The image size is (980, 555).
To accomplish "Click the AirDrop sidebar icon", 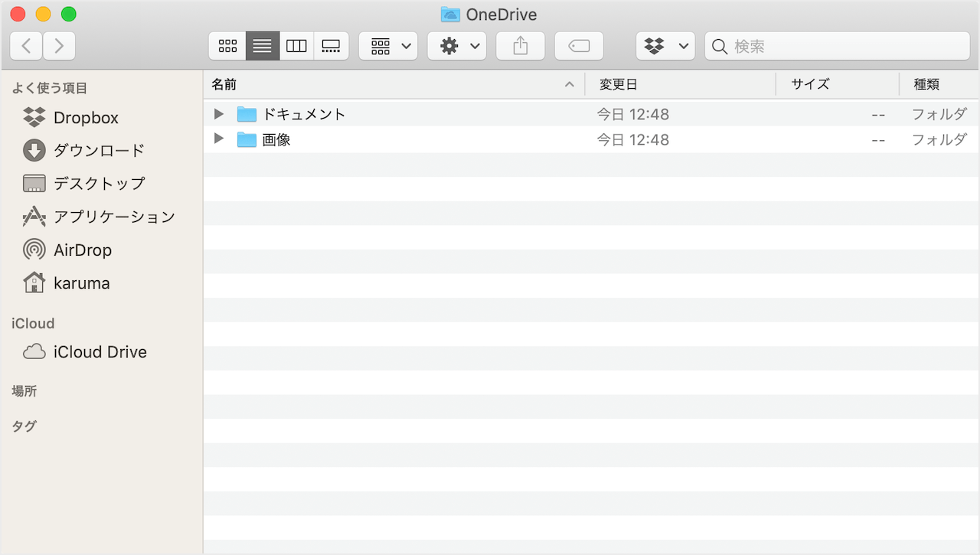I will coord(34,250).
